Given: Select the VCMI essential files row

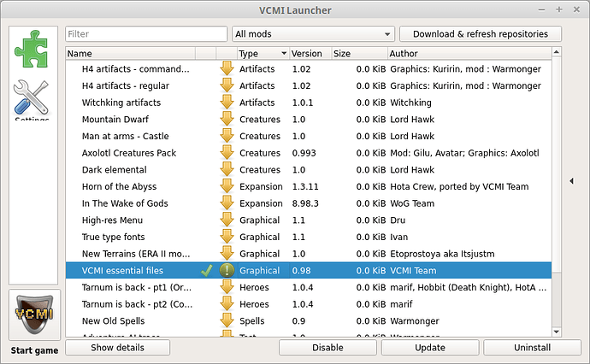Looking at the screenshot, I should pyautogui.click(x=309, y=270).
